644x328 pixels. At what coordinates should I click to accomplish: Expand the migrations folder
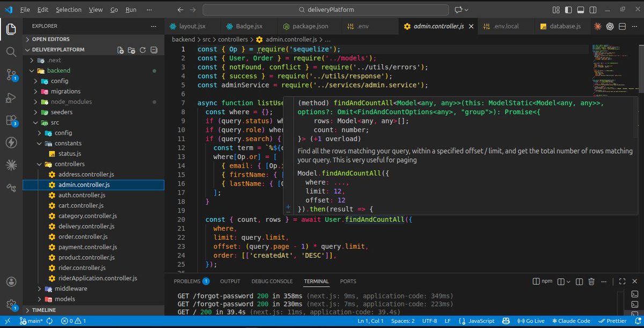point(93,91)
